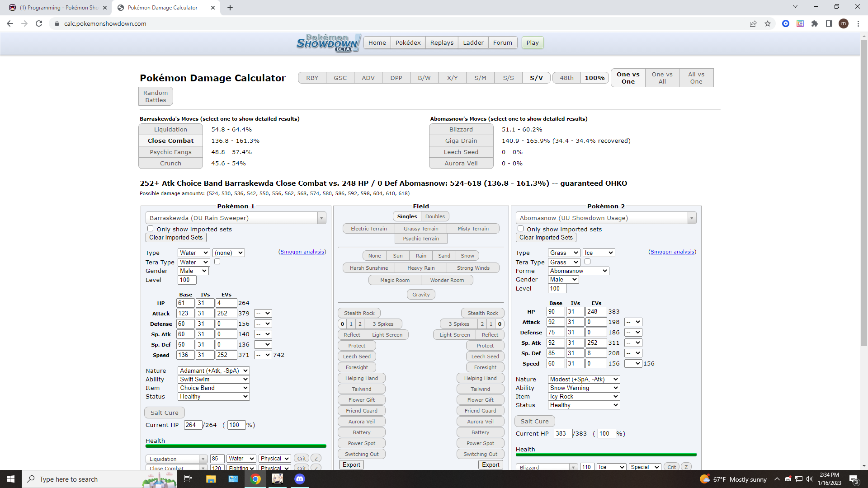
Task: Click the user profile avatar
Action: click(844, 23)
